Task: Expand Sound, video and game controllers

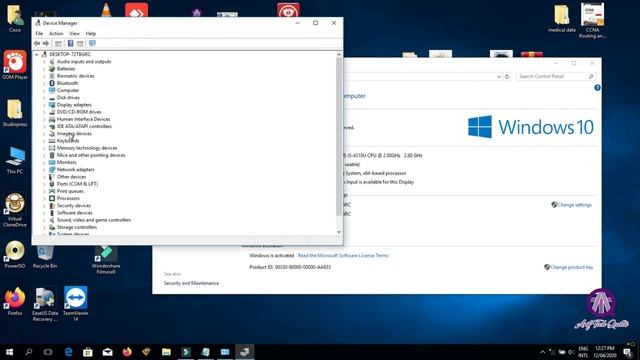Action: click(44, 220)
